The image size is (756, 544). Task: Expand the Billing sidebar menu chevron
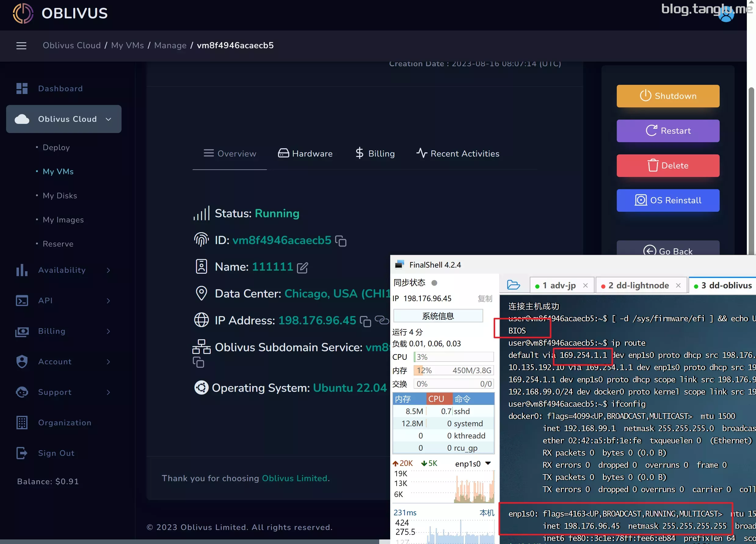click(x=108, y=331)
